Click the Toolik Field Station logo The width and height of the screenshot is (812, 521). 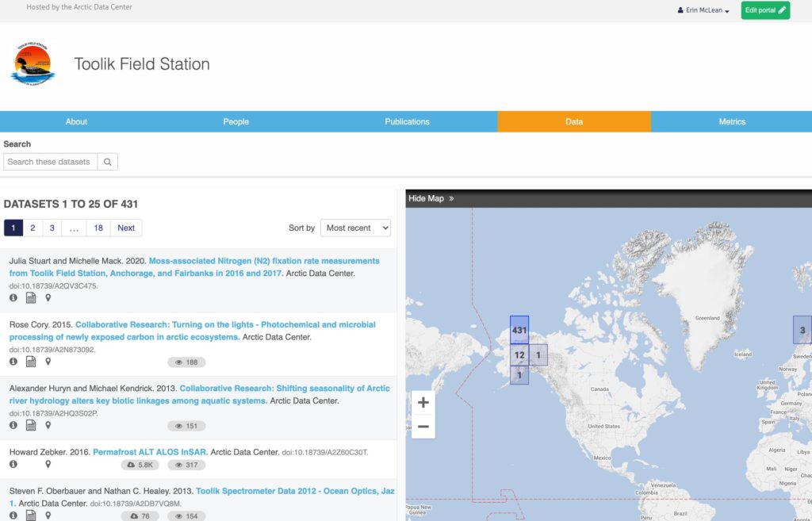[33, 63]
